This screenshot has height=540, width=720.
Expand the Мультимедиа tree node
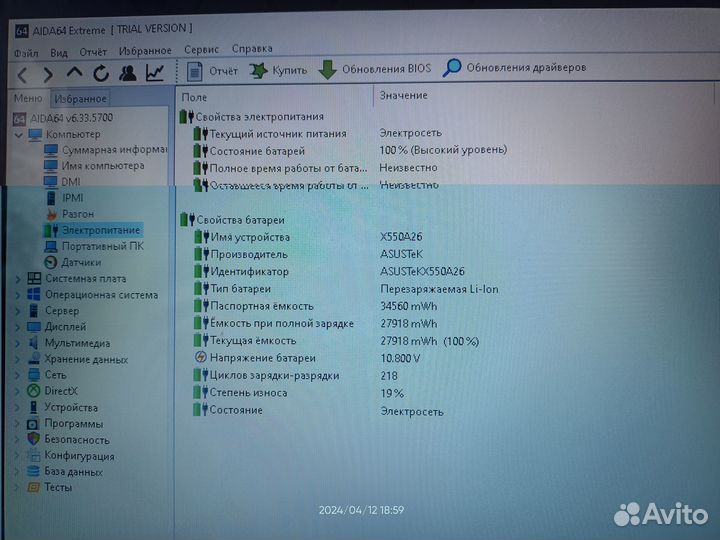(18, 343)
